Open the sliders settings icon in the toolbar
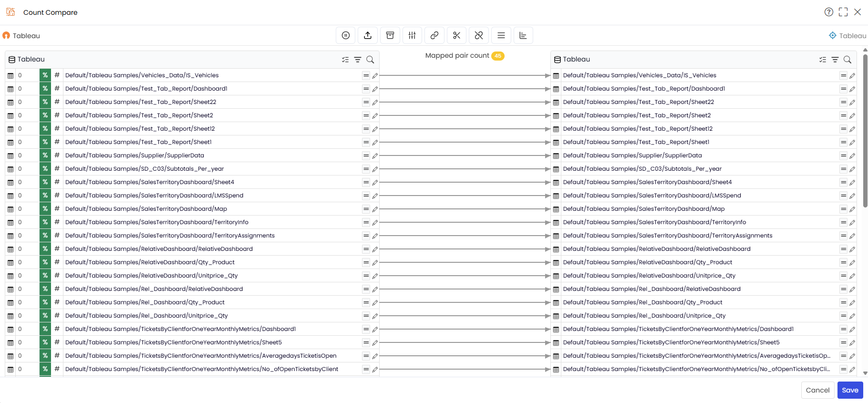The image size is (868, 403). [412, 35]
